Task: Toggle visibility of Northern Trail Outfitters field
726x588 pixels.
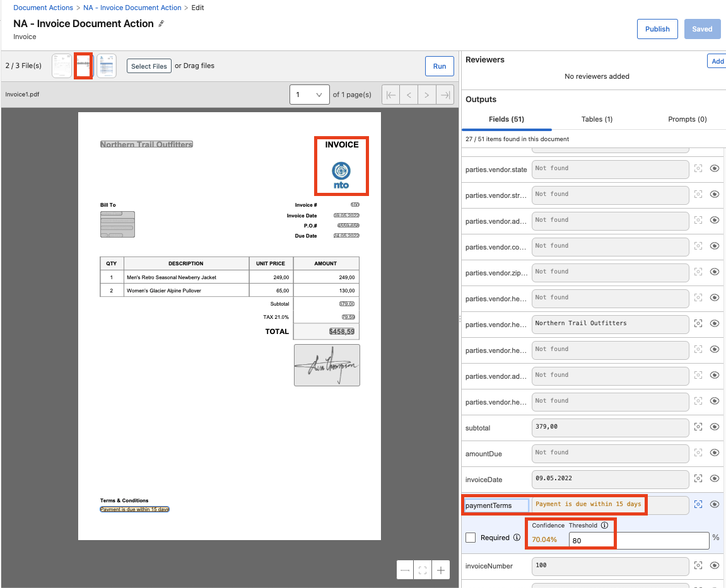Action: [x=715, y=323]
